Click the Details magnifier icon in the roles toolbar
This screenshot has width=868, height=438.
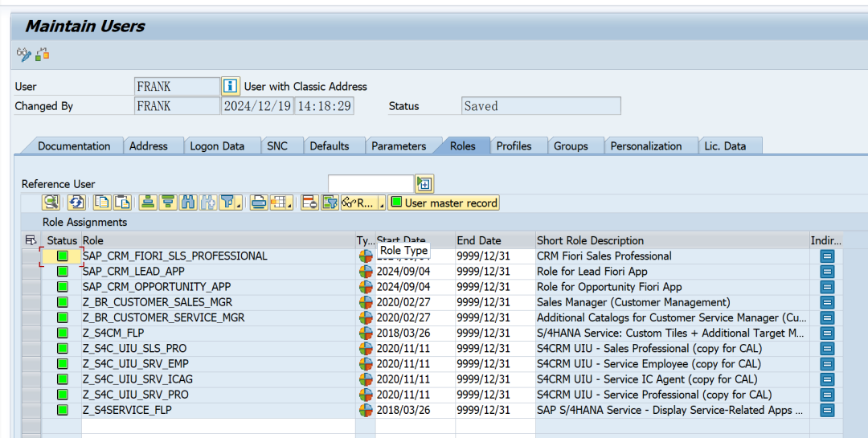51,203
